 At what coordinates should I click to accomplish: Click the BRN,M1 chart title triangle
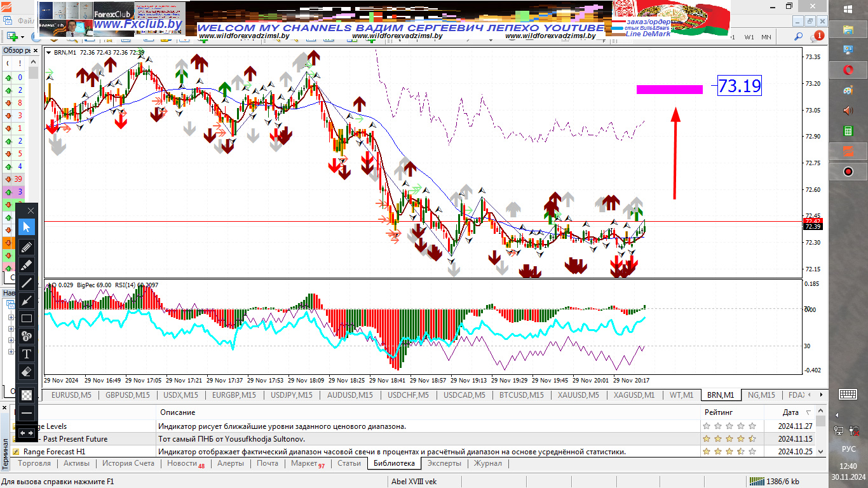[49, 53]
